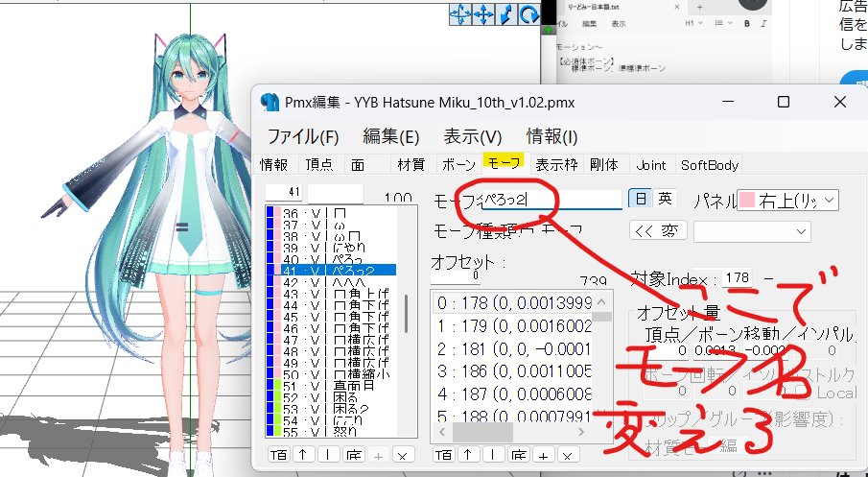
Task: Move offset to bottom of offset list
Action: (518, 455)
